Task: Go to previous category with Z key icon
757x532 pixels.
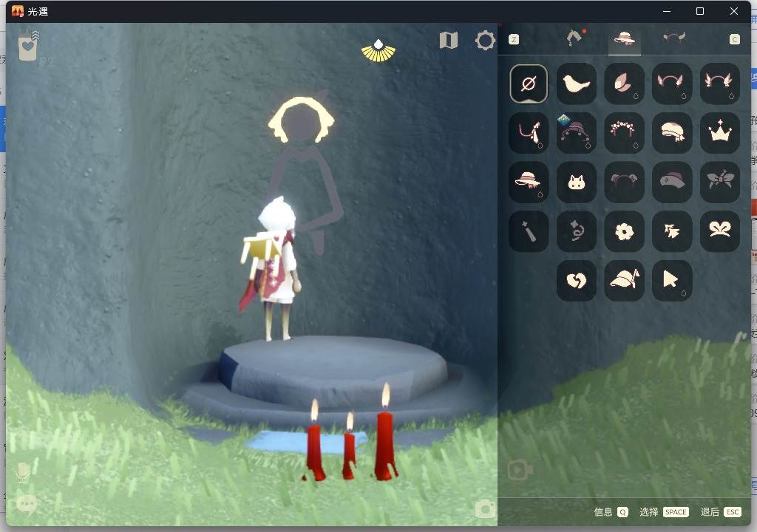Action: pos(514,40)
